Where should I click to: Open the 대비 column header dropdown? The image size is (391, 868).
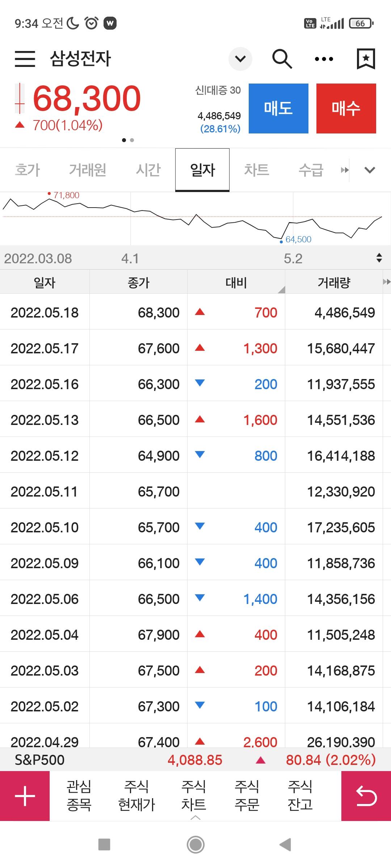[236, 282]
